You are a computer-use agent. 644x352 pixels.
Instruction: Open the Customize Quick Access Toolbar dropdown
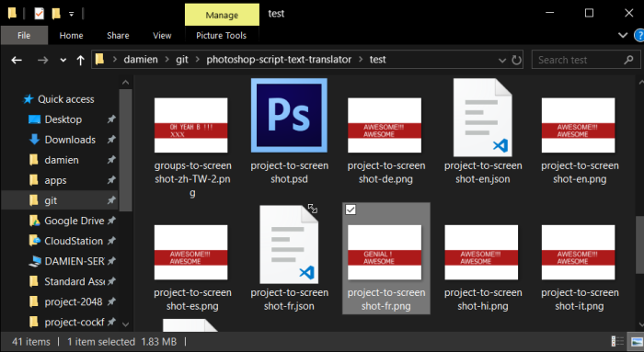click(x=71, y=14)
